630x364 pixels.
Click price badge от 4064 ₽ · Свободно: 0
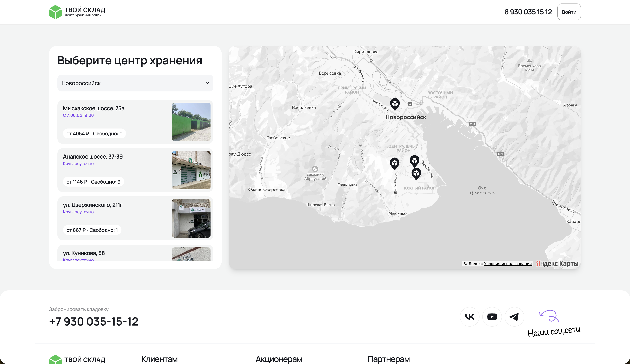(94, 133)
